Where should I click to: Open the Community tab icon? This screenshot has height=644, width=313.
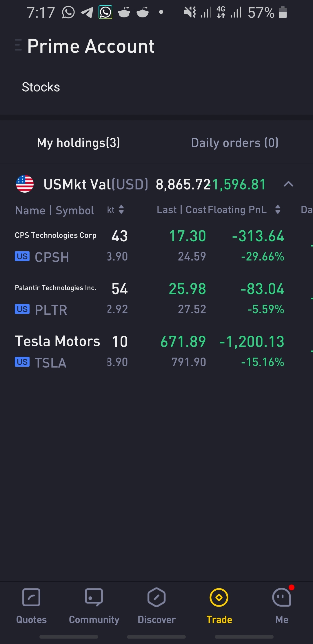pos(94,597)
